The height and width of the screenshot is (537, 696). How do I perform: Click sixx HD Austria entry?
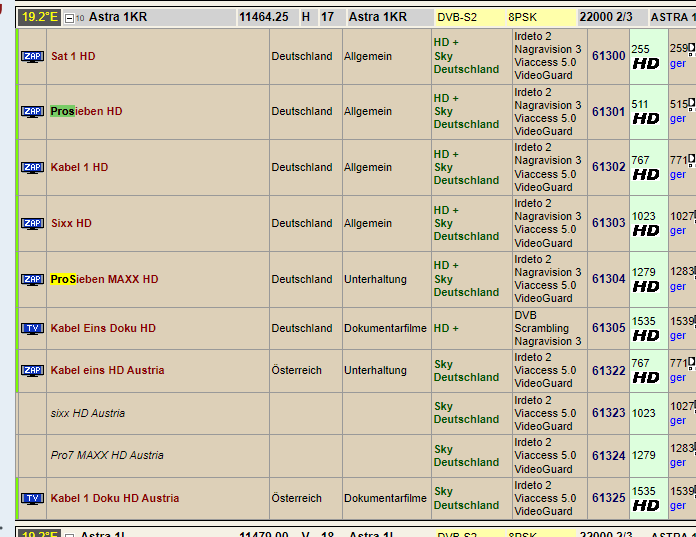pos(88,413)
